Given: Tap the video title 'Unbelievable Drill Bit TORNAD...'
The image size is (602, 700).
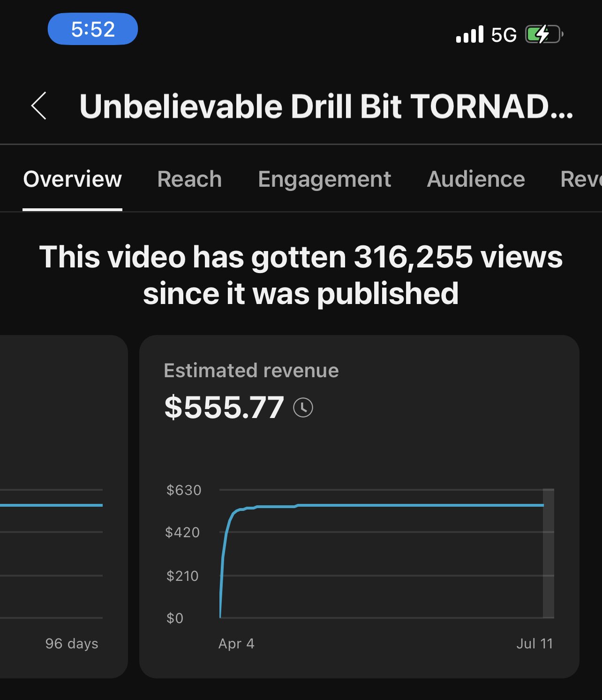Looking at the screenshot, I should (326, 106).
